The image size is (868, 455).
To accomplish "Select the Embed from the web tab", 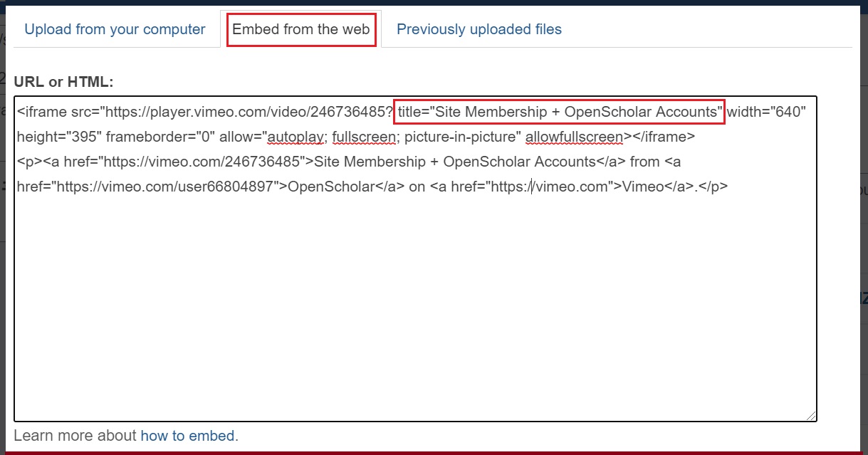I will [301, 29].
